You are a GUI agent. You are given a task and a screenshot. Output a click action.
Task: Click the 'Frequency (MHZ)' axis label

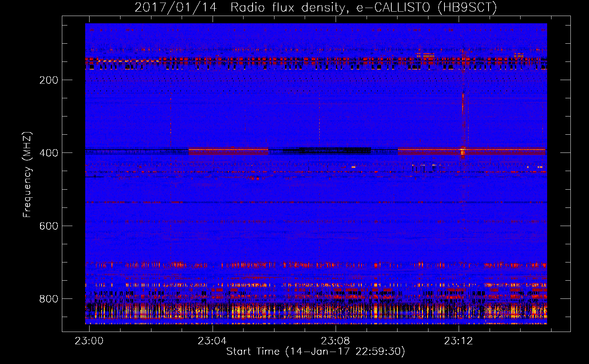pos(27,175)
